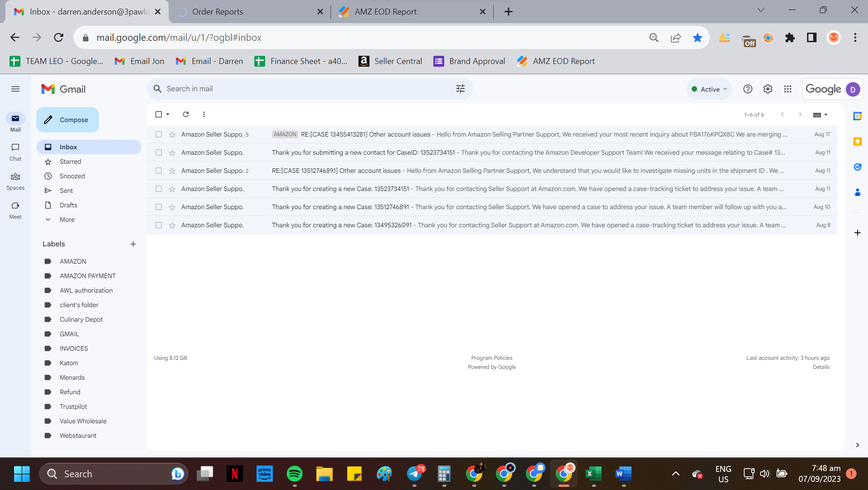Switch to the Order Reports tab
868x490 pixels.
pos(250,12)
